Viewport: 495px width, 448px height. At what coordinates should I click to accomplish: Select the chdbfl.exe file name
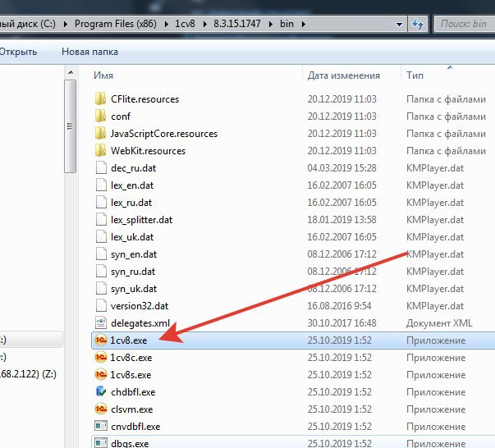point(133,392)
